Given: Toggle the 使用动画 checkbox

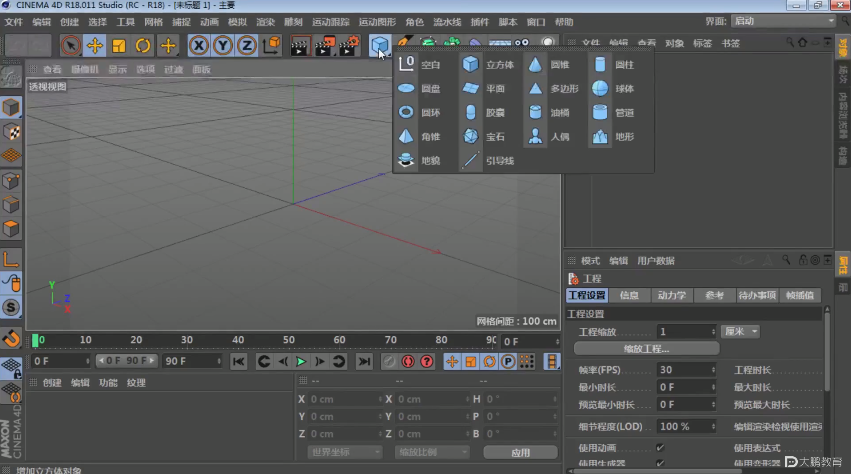Looking at the screenshot, I should [660, 448].
